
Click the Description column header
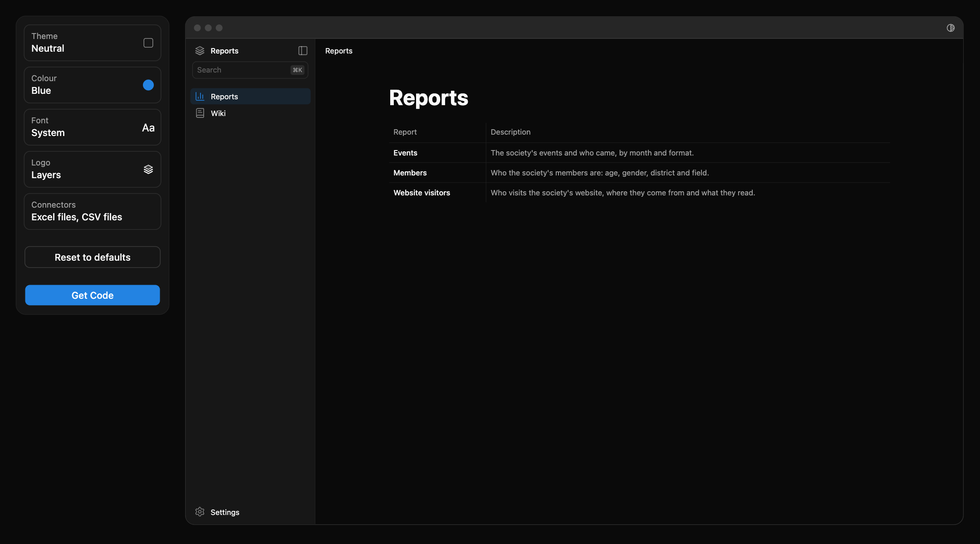[x=510, y=132]
